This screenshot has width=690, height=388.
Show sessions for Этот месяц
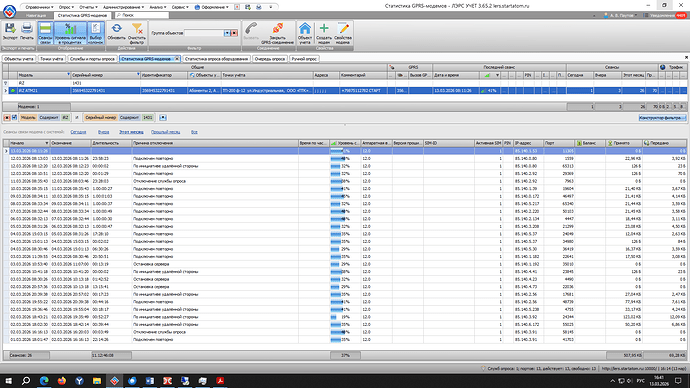(x=131, y=132)
